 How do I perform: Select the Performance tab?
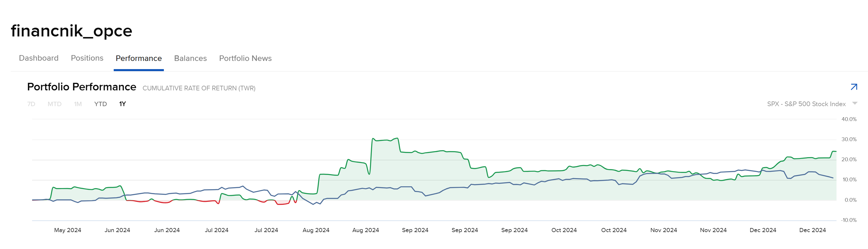point(138,58)
